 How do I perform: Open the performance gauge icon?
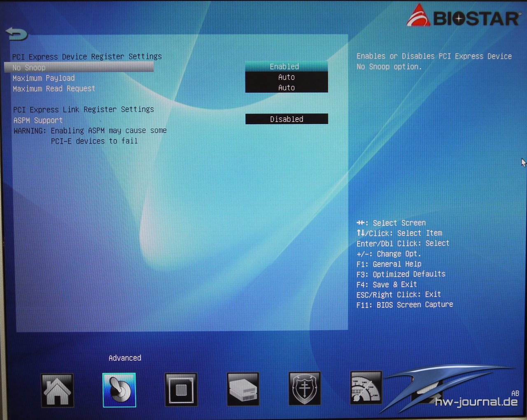tap(366, 388)
